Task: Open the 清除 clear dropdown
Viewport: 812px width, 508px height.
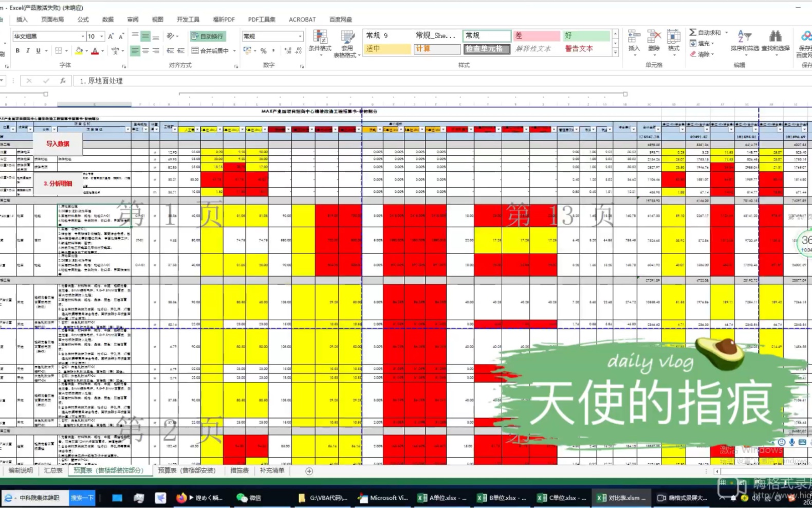Action: (702, 54)
